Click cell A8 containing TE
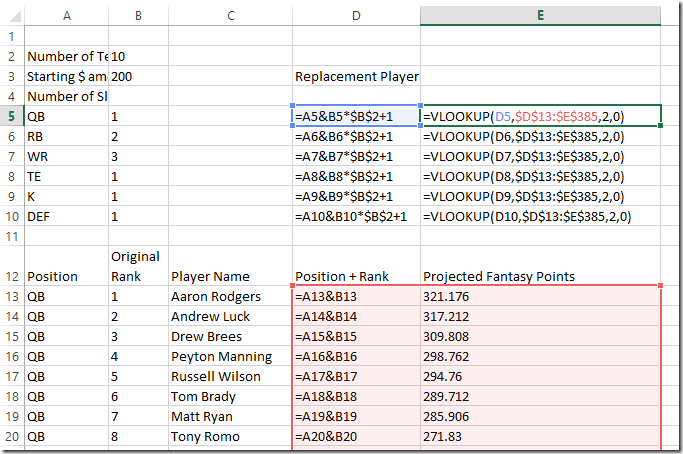683x454 pixels. (67, 176)
